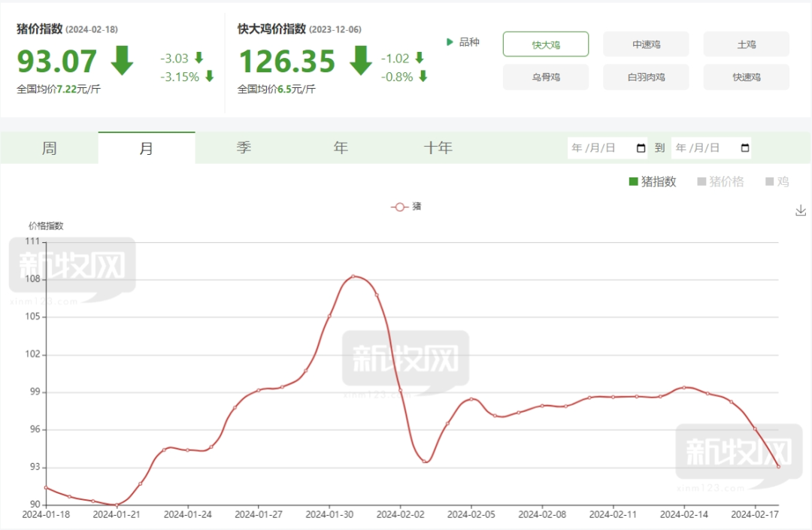Select the 月 time range tab

(146, 148)
